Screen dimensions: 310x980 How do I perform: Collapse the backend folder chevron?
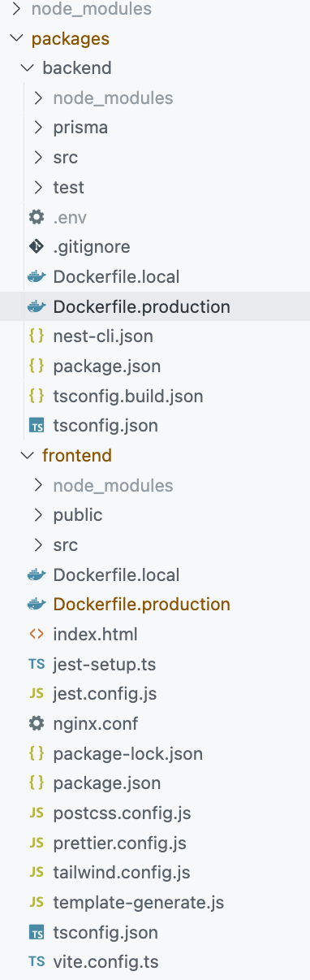click(x=28, y=68)
